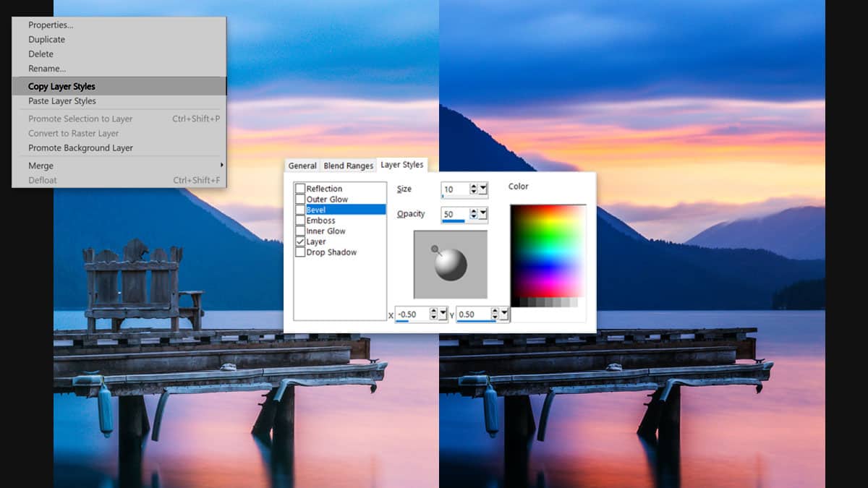Open the Y offset dropdown arrow
The height and width of the screenshot is (488, 868).
(x=504, y=314)
